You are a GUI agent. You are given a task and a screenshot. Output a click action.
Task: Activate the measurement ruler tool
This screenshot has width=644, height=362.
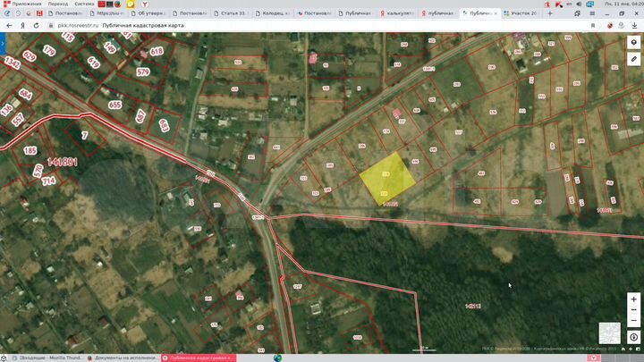633,59
